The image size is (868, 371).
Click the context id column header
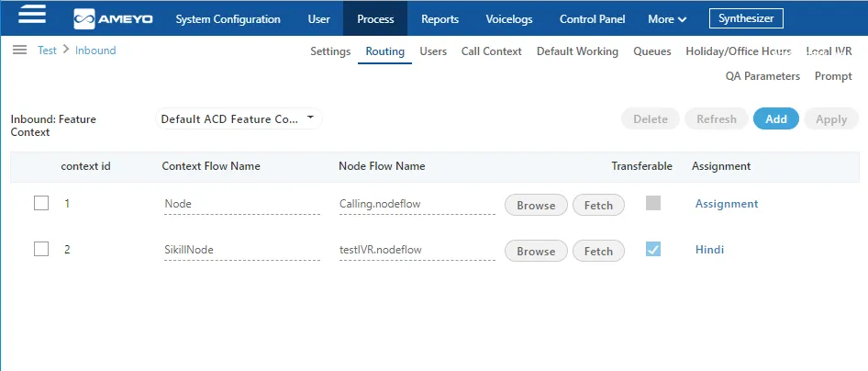86,166
